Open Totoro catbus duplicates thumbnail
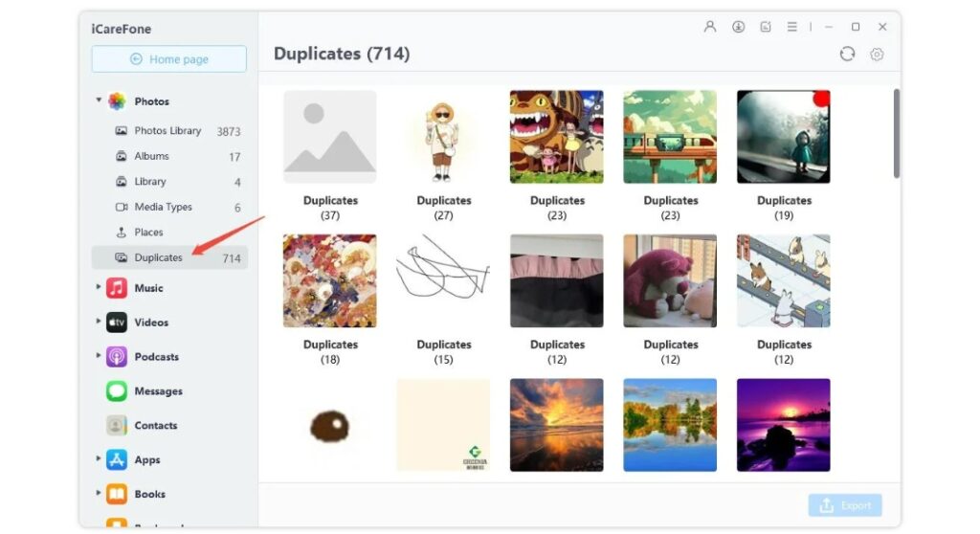The image size is (980, 534). (x=557, y=137)
